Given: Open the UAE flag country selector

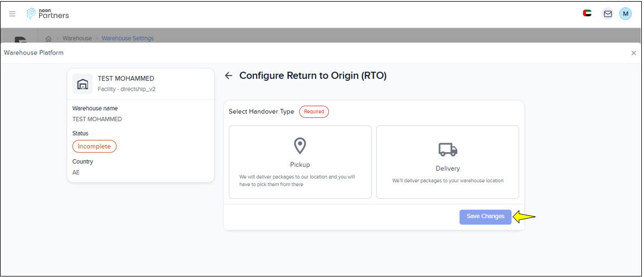Looking at the screenshot, I should 587,13.
